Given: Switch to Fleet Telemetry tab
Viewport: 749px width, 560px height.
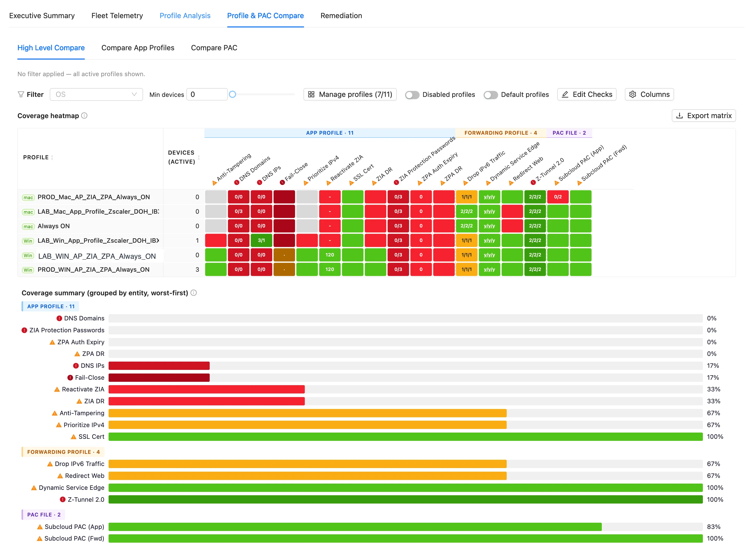Looking at the screenshot, I should (x=117, y=16).
